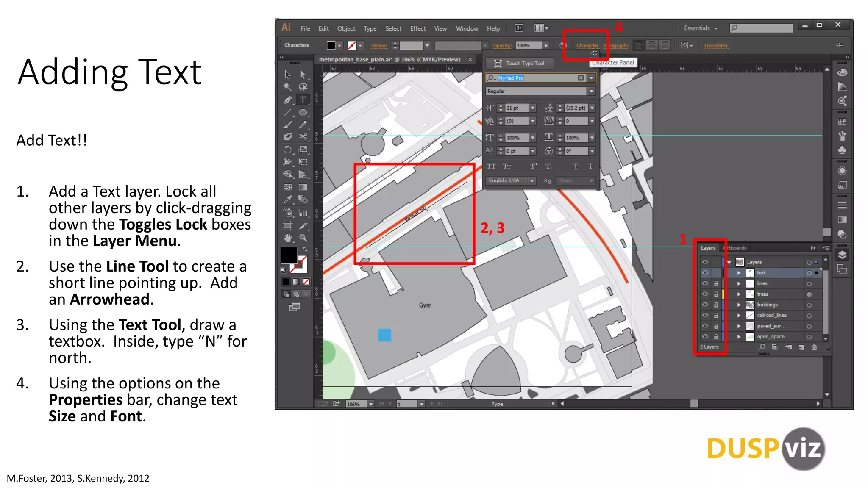The width and height of the screenshot is (868, 488).
Task: Open the Swatches panel grid icon
Action: click(x=842, y=122)
